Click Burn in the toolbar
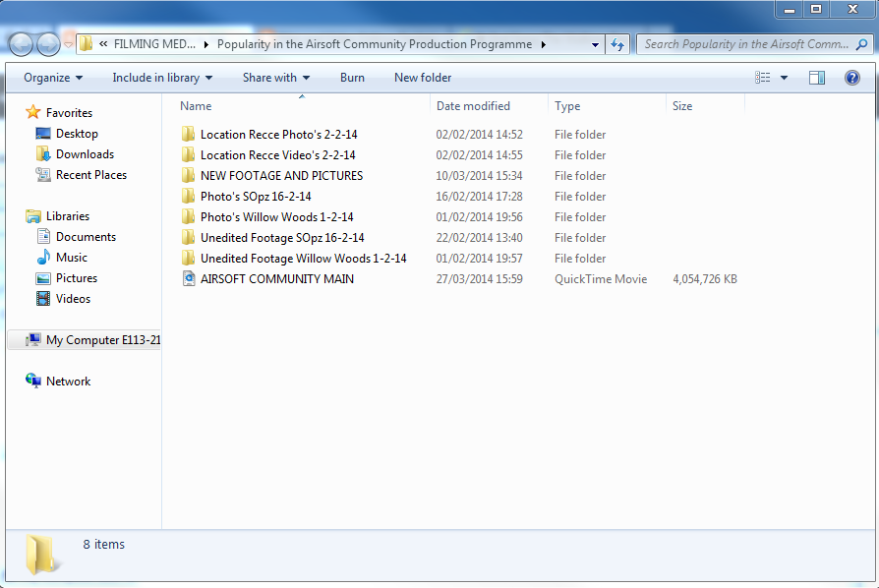 click(352, 78)
